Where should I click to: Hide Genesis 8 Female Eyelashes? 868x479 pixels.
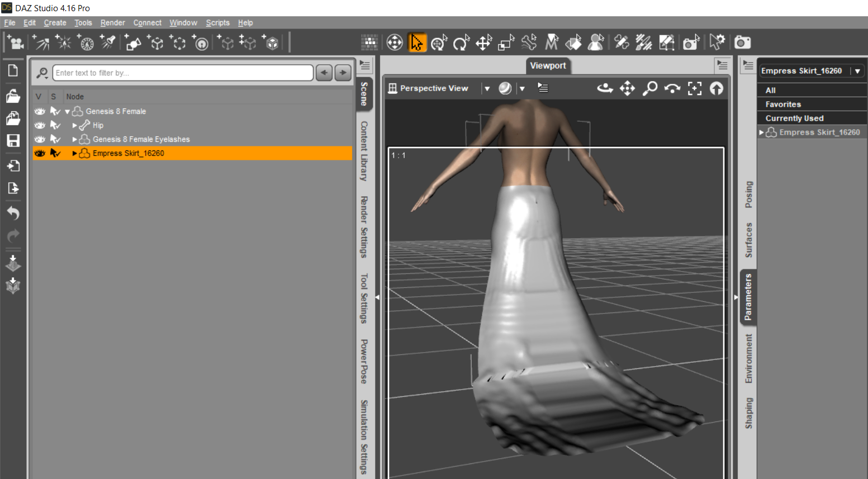tap(40, 139)
